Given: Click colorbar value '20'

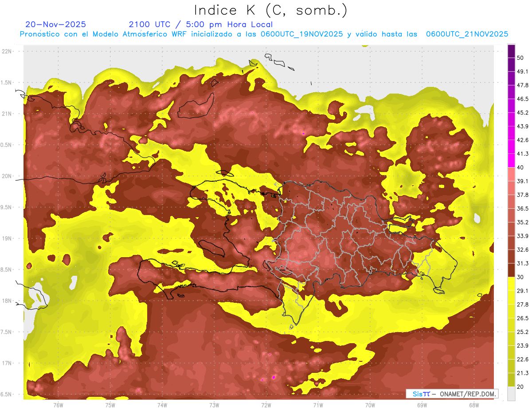Looking at the screenshot, I should [520, 387].
